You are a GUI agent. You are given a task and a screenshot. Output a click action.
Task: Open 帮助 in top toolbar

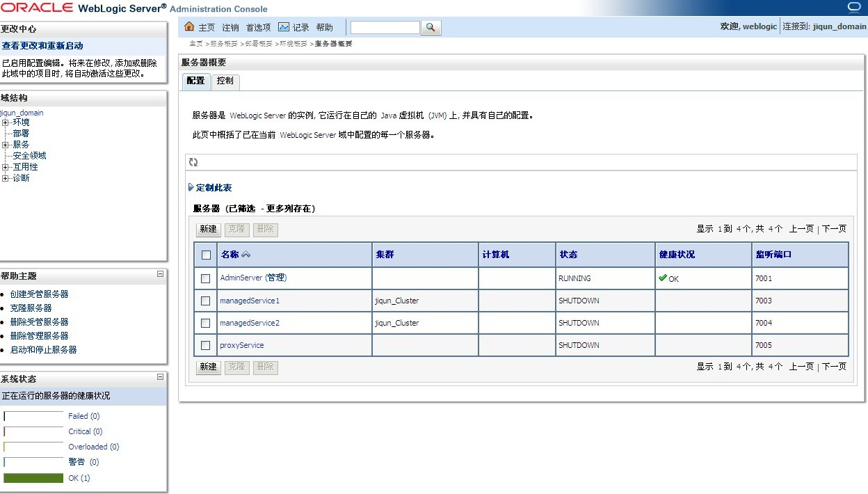325,28
